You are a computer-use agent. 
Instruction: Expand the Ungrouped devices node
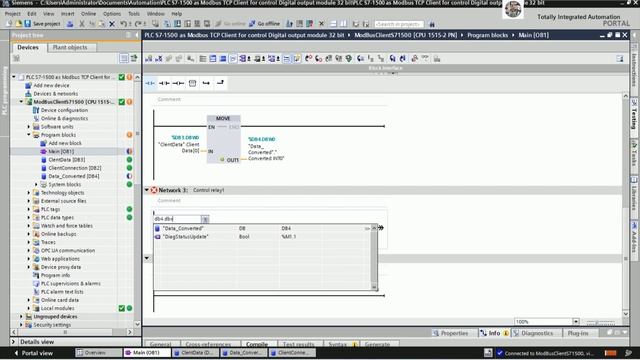pos(21,316)
